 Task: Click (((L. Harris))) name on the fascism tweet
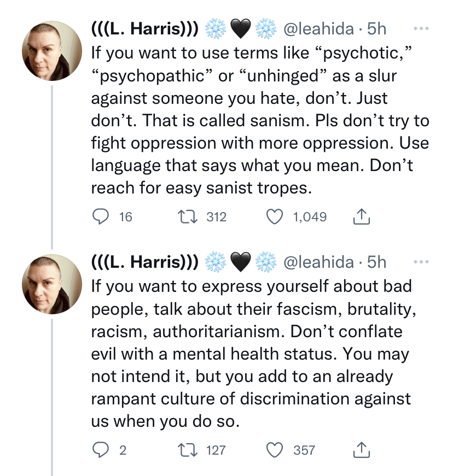(144, 262)
